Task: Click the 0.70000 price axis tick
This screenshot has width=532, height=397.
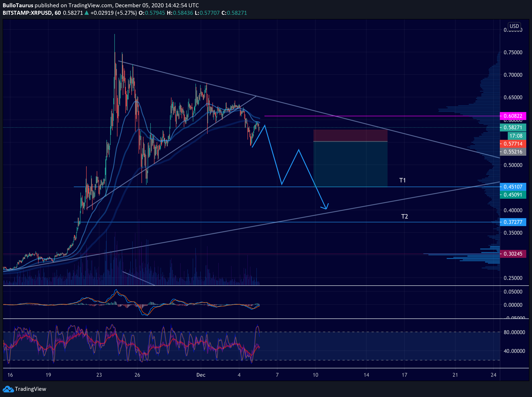Action: pyautogui.click(x=513, y=75)
